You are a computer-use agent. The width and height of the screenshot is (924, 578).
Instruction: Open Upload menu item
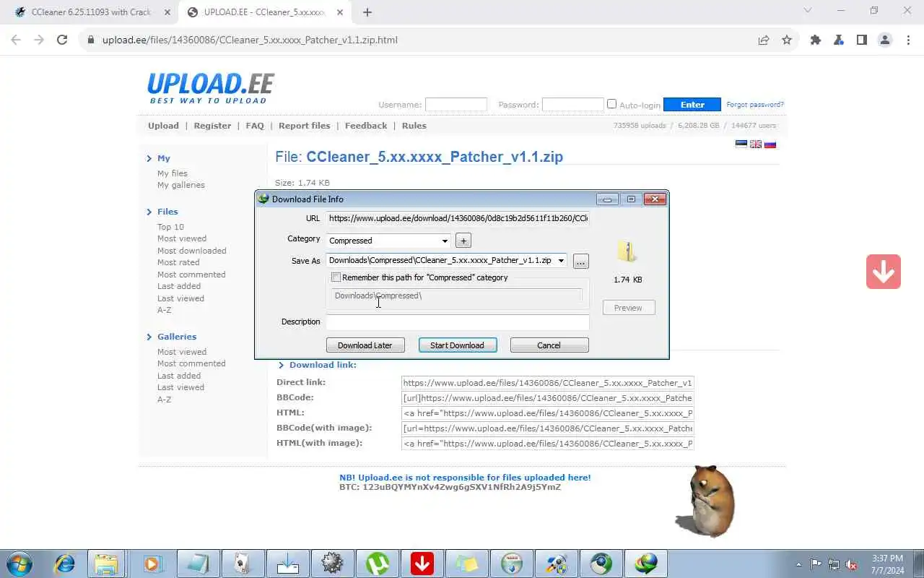pos(163,126)
